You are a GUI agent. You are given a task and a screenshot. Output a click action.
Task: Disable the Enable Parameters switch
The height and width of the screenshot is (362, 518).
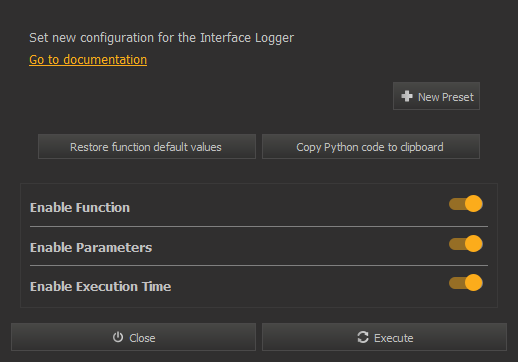coord(466,244)
